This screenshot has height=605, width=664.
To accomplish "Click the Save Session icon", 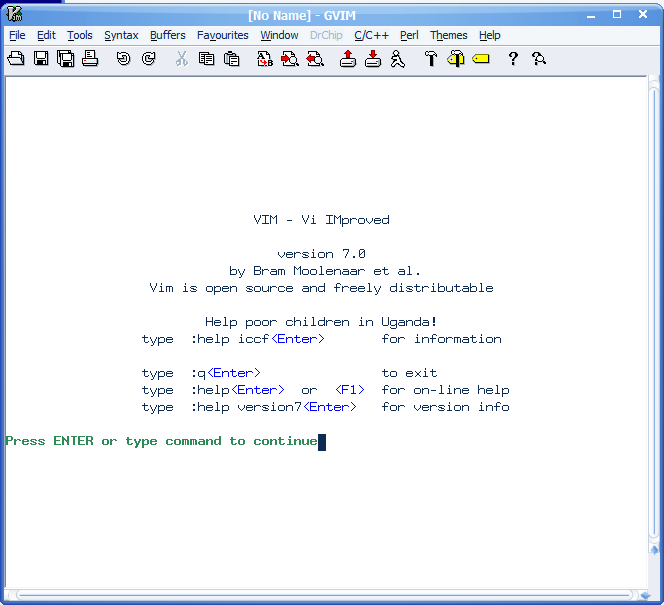I will tap(373, 58).
